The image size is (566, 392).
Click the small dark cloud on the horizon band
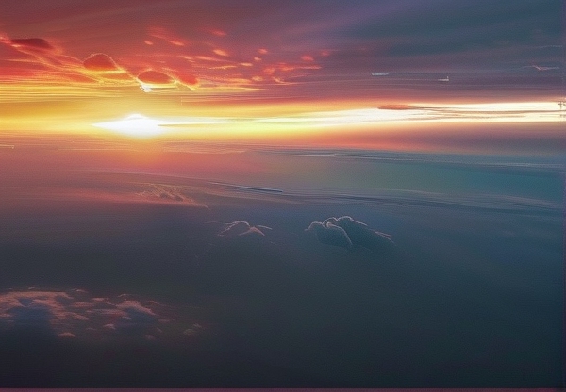coord(398,106)
